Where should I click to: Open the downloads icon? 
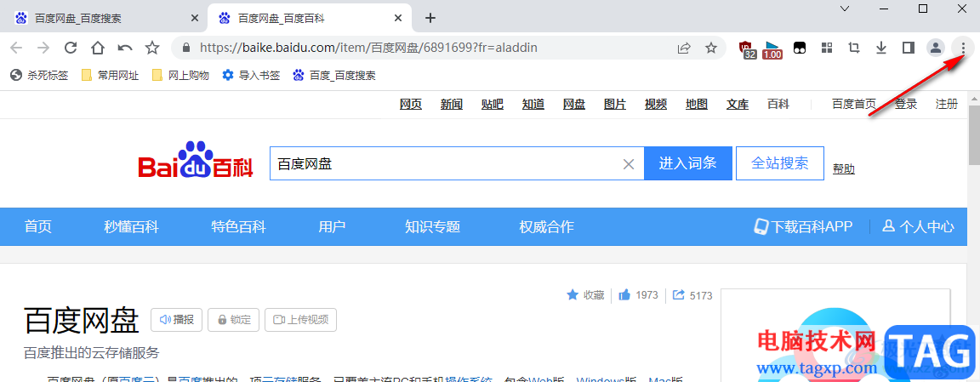pos(881,48)
